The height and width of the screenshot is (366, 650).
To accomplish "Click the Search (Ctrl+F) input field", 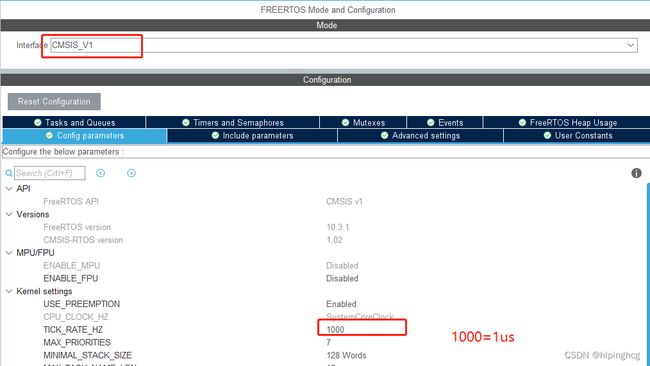I will click(x=50, y=173).
